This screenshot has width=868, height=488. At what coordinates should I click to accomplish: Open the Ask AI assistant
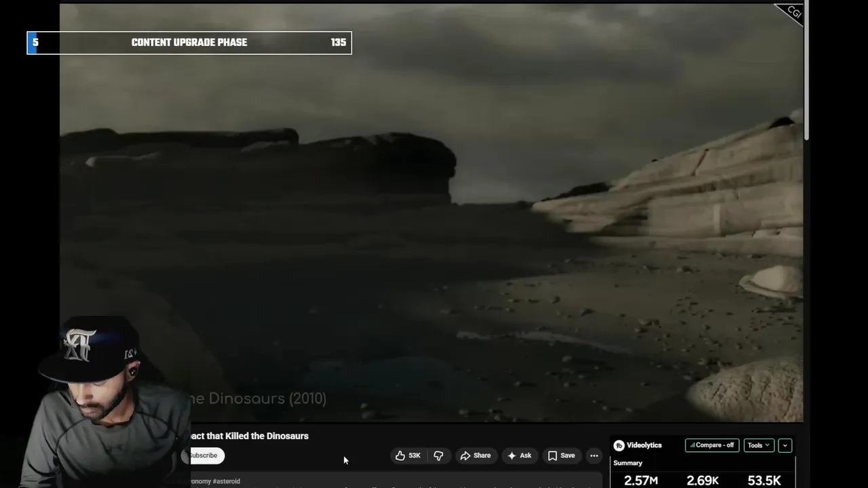[519, 455]
